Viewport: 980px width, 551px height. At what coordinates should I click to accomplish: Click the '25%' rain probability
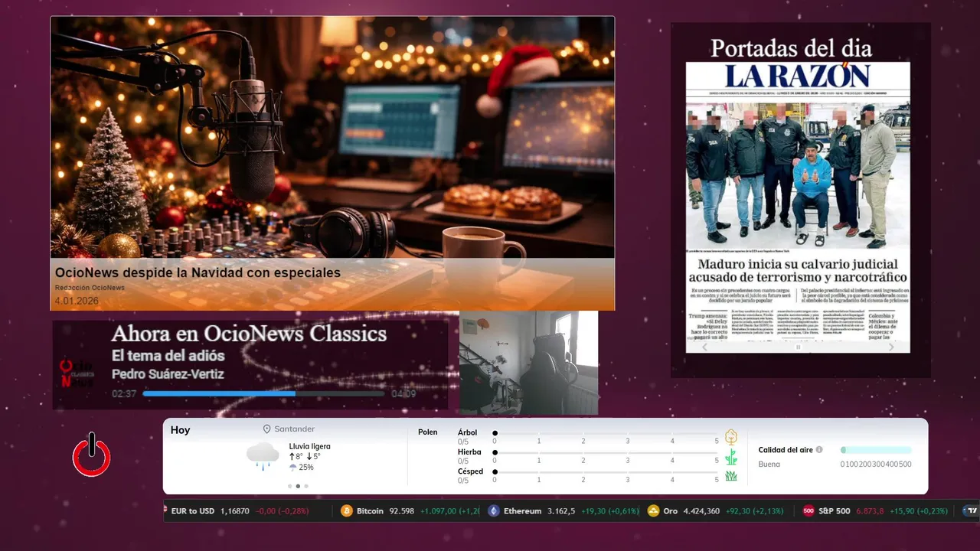[306, 467]
